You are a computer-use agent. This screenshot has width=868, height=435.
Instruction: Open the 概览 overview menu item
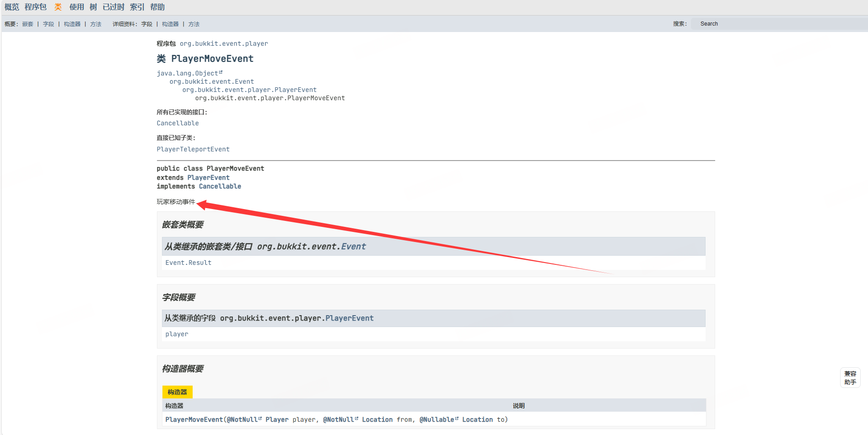point(12,7)
